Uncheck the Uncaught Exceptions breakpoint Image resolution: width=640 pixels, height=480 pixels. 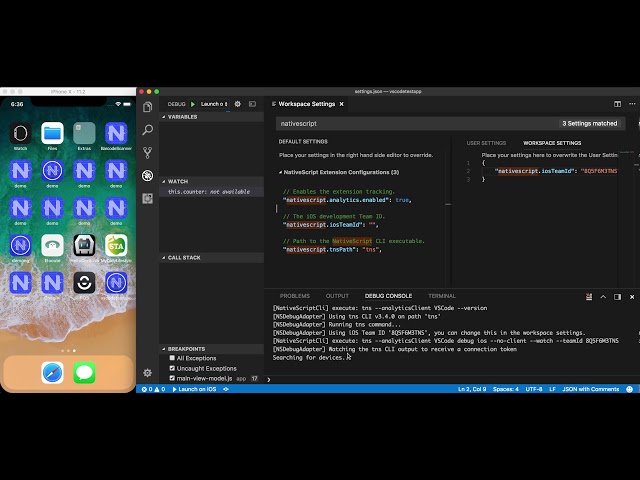click(x=172, y=368)
